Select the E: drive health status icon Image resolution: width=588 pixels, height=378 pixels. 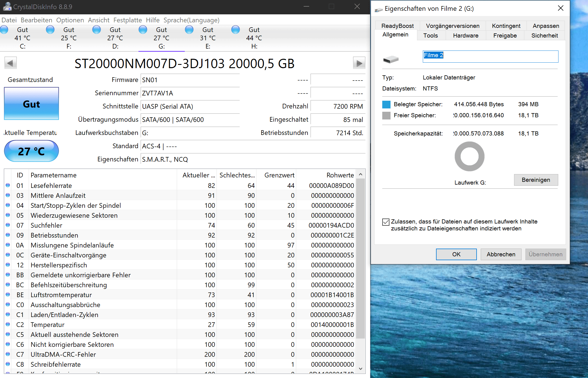(x=189, y=30)
